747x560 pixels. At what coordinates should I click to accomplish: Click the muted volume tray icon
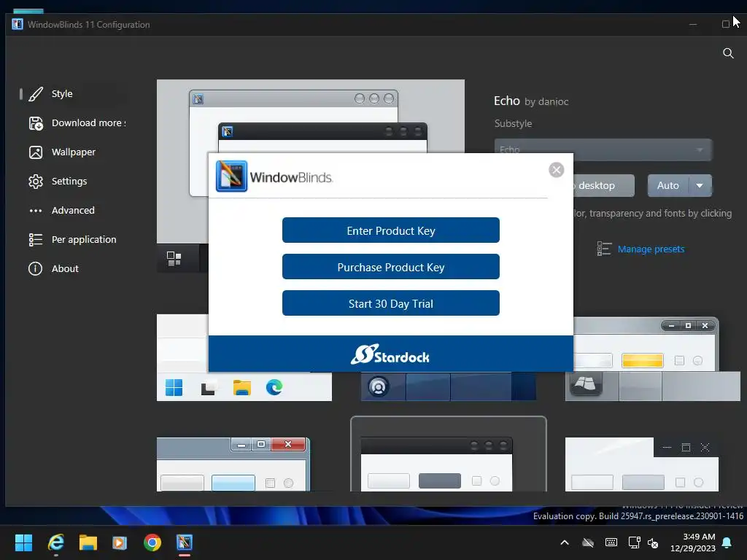tap(653, 542)
